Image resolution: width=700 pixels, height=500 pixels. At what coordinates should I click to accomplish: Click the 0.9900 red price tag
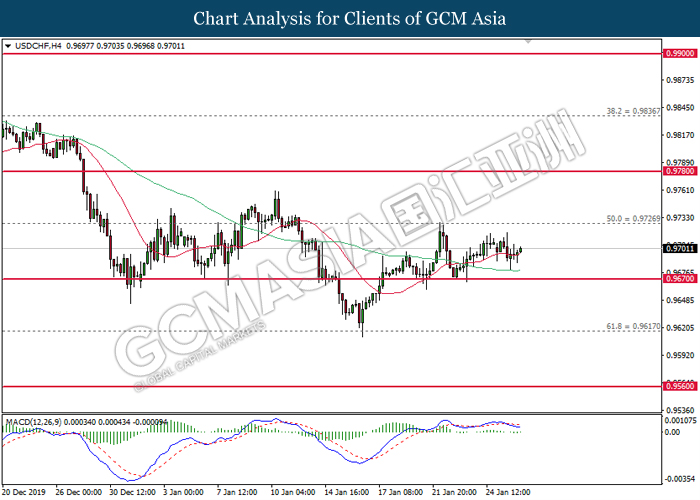[678, 53]
